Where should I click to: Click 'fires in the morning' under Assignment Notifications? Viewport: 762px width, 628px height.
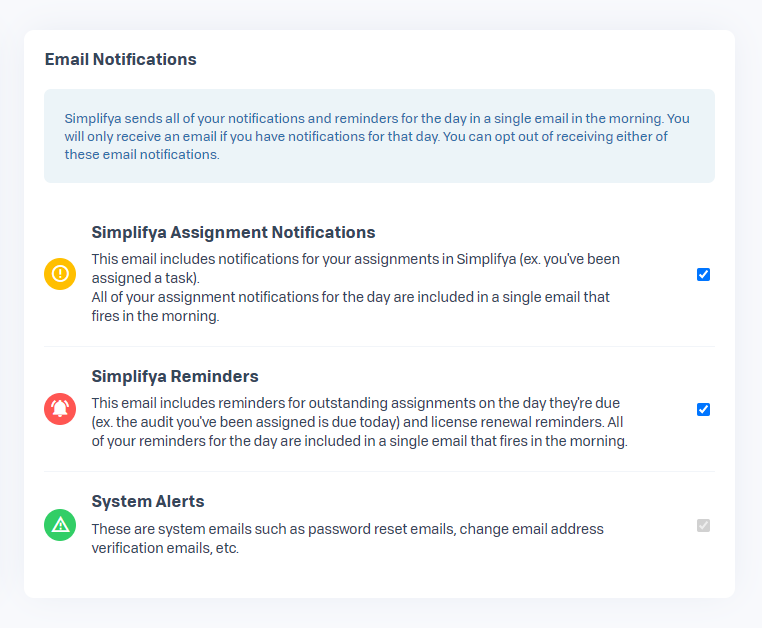[x=155, y=316]
